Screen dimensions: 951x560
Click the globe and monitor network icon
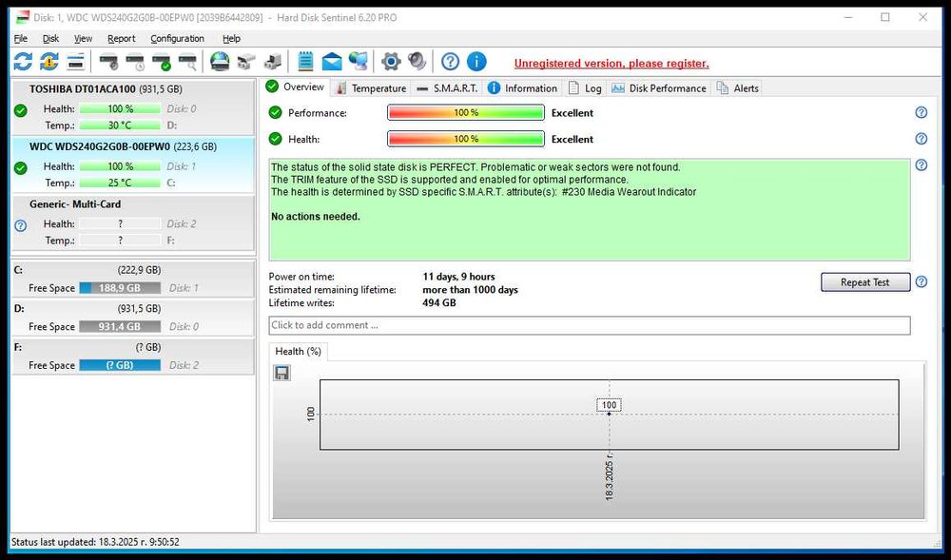[x=359, y=61]
